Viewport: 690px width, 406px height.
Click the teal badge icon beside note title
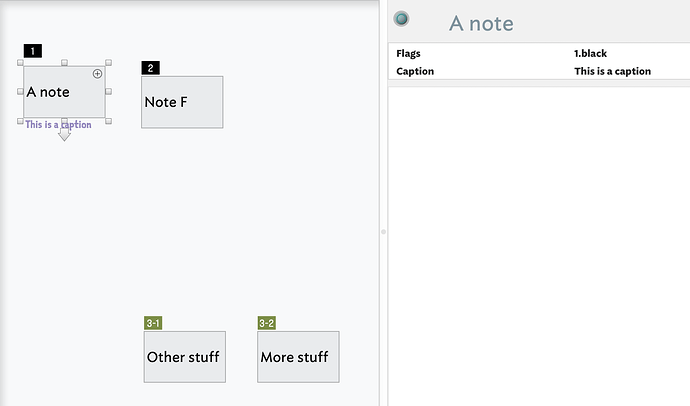[401, 19]
